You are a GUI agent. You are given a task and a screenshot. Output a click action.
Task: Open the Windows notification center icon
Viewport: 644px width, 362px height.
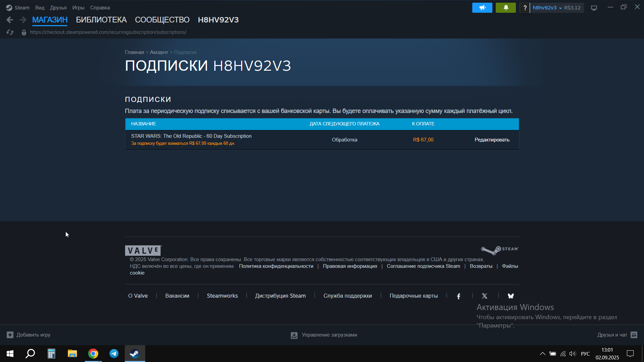(630, 354)
